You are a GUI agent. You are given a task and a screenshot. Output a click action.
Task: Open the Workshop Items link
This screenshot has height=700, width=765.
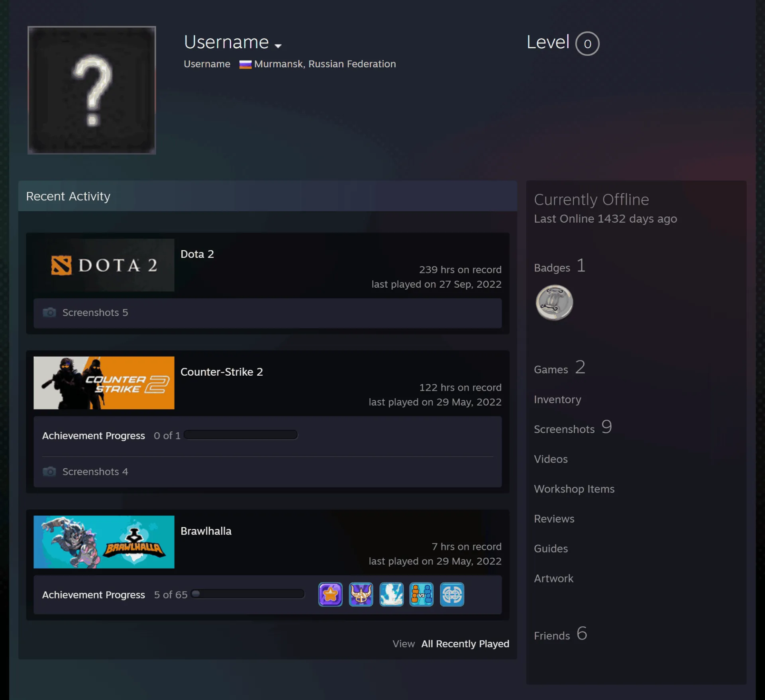point(574,489)
